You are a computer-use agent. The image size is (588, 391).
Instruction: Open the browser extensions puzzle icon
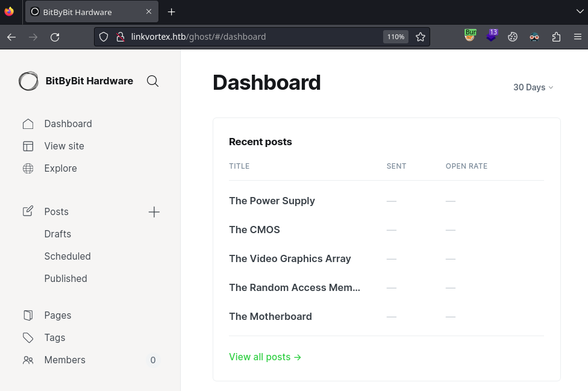click(556, 37)
